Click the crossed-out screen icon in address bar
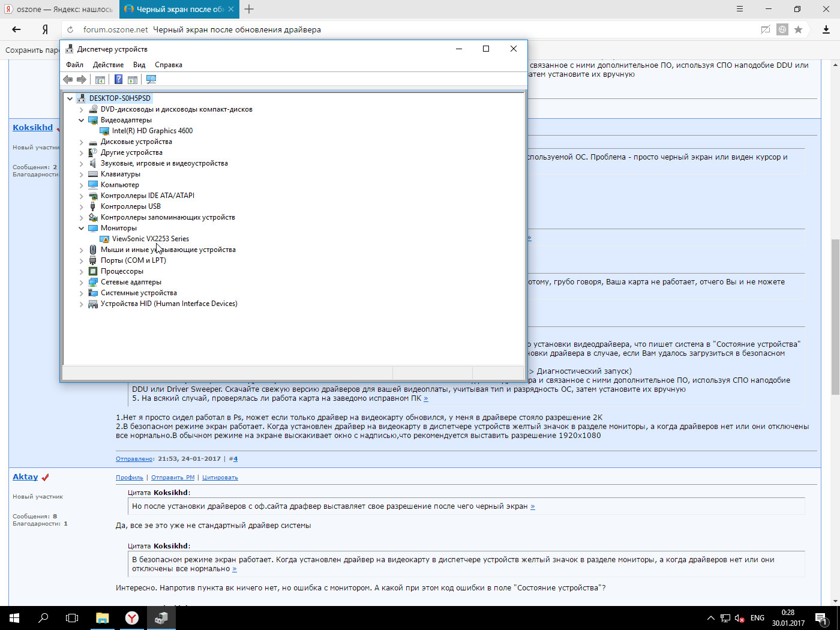 pos(766,29)
